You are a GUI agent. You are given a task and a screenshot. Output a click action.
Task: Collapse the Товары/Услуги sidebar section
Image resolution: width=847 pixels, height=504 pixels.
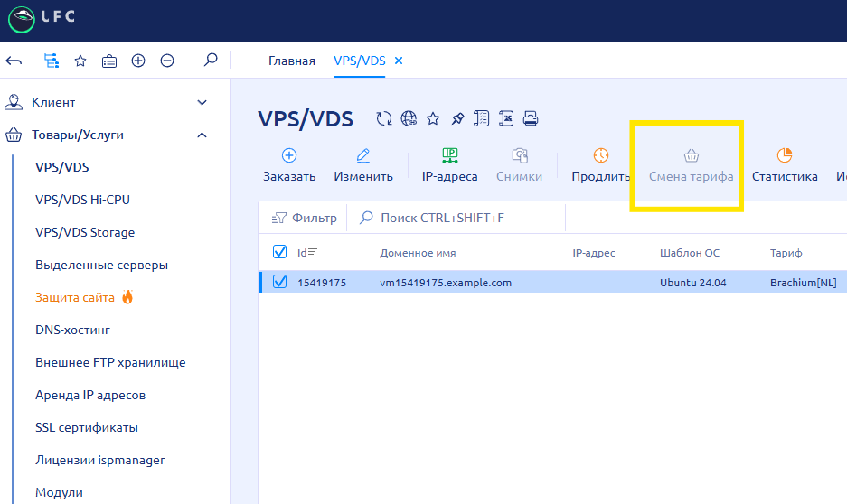[202, 135]
